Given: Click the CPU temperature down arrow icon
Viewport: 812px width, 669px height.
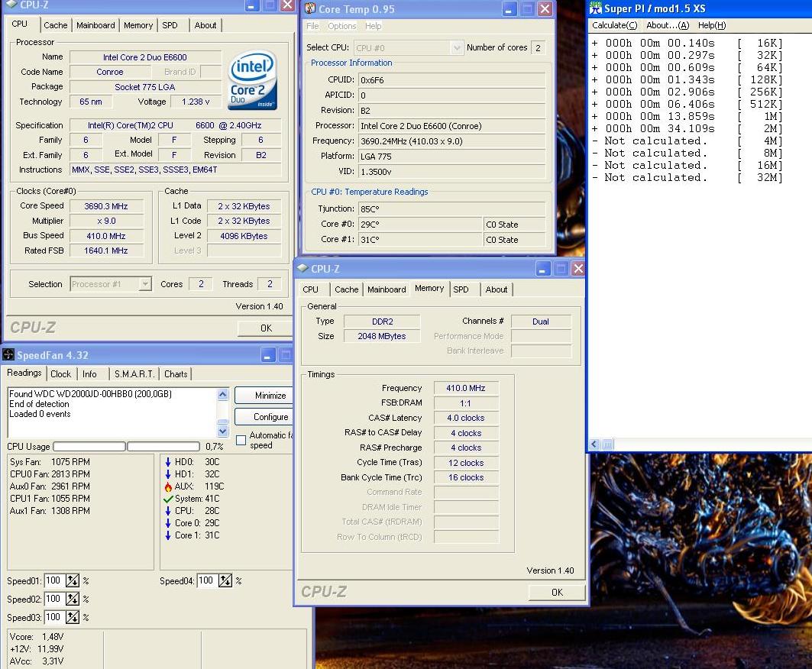Looking at the screenshot, I should pos(168,511).
